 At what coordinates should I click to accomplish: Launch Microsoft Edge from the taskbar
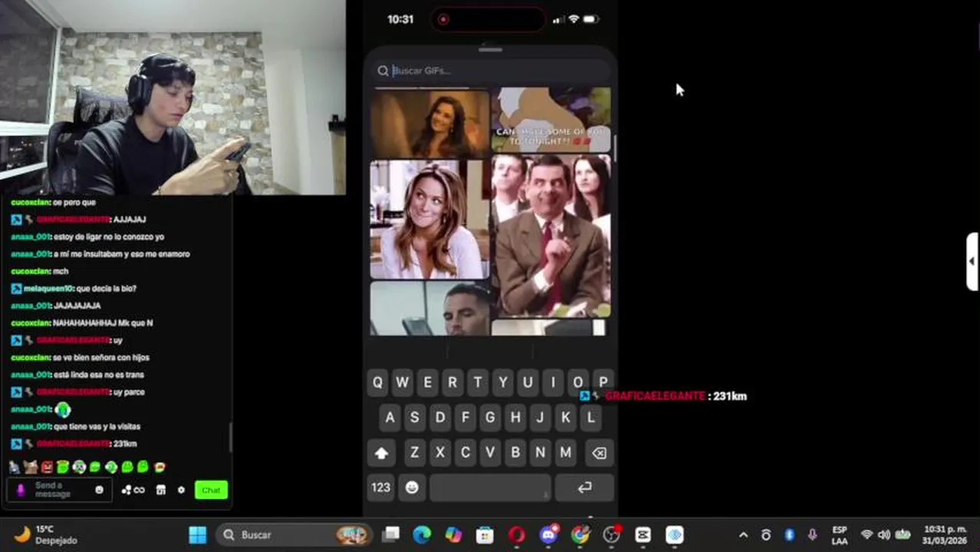pyautogui.click(x=422, y=534)
